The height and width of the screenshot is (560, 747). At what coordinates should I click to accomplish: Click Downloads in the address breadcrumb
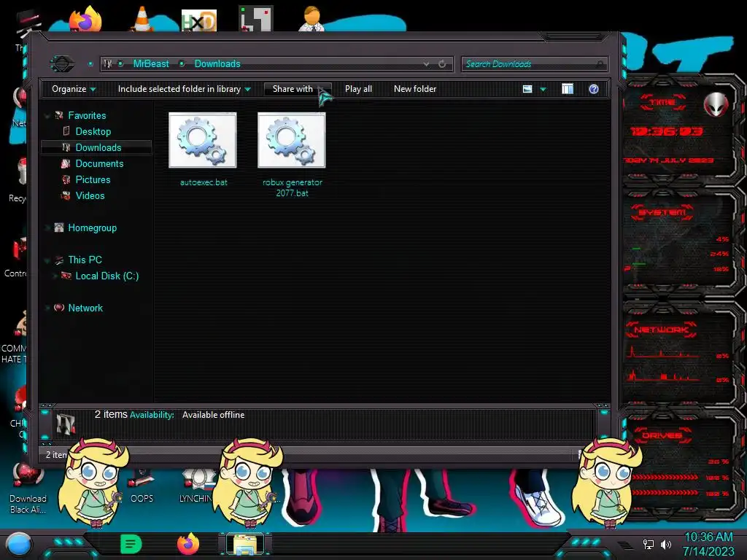pos(217,64)
